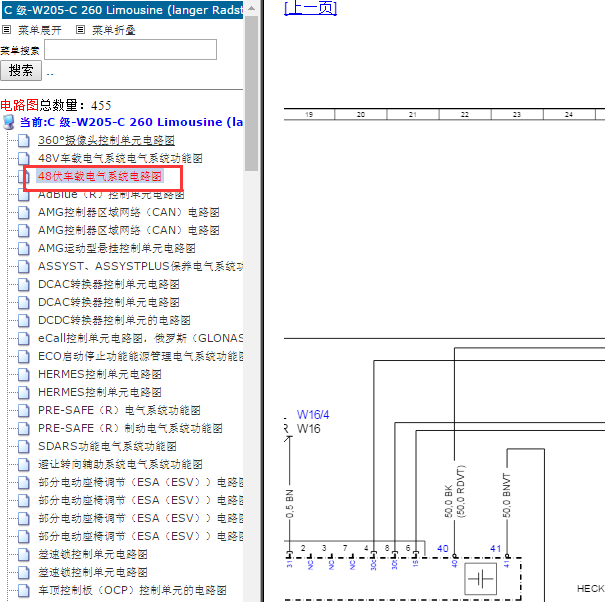Screen dimensions: 605x602
Task: Open the first DCAC转换器控制单元电路图
Action: pyautogui.click(x=108, y=284)
